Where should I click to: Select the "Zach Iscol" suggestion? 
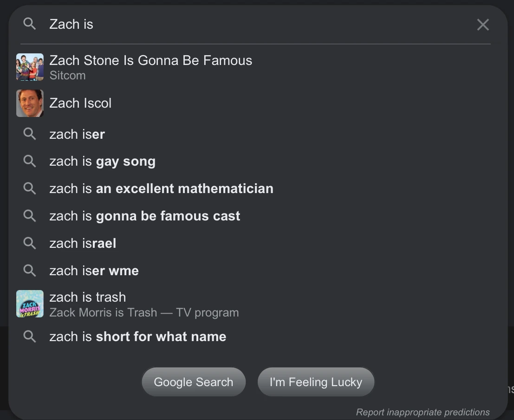point(80,103)
